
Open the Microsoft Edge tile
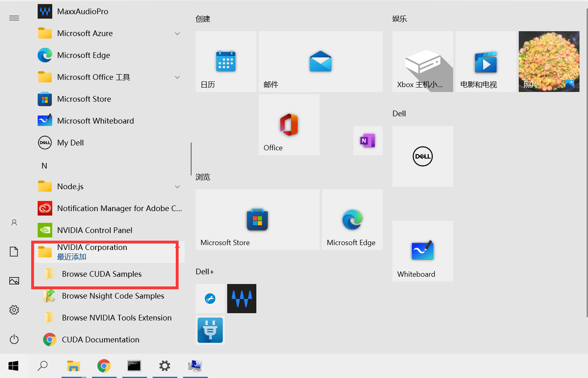click(352, 220)
